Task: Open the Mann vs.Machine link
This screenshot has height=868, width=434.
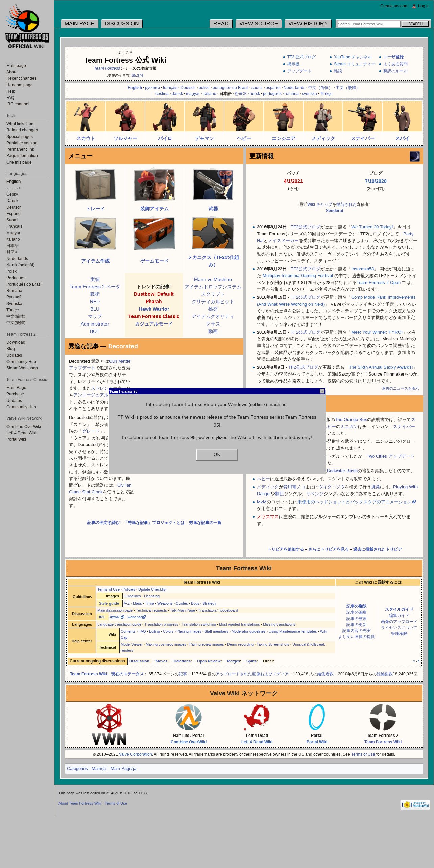Action: click(x=213, y=279)
